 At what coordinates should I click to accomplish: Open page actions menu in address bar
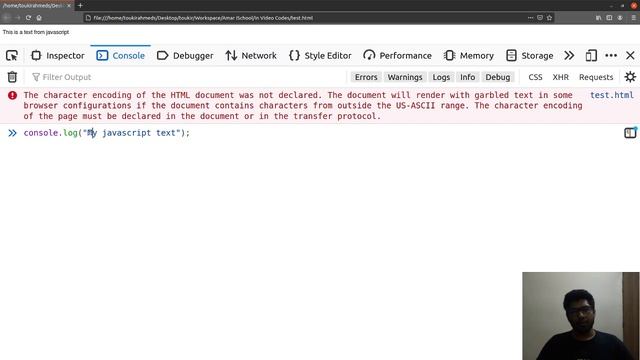(x=530, y=18)
